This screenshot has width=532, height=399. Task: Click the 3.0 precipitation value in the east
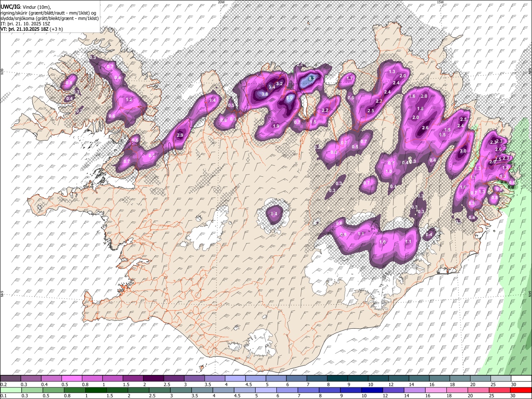(463, 151)
